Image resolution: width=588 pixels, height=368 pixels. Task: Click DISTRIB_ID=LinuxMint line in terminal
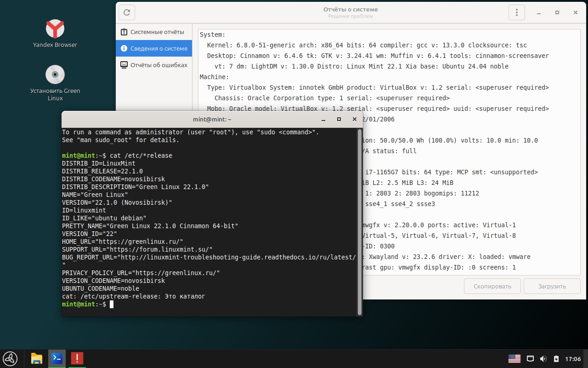tap(99, 163)
